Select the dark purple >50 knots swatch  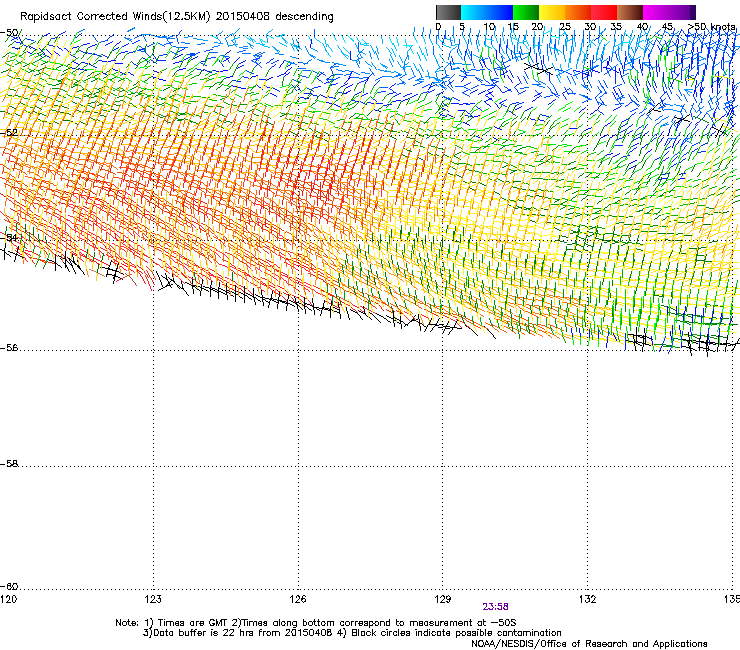coord(693,12)
